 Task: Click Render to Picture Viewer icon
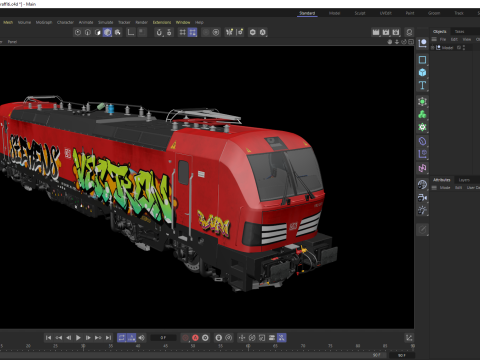pyautogui.click(x=386, y=32)
